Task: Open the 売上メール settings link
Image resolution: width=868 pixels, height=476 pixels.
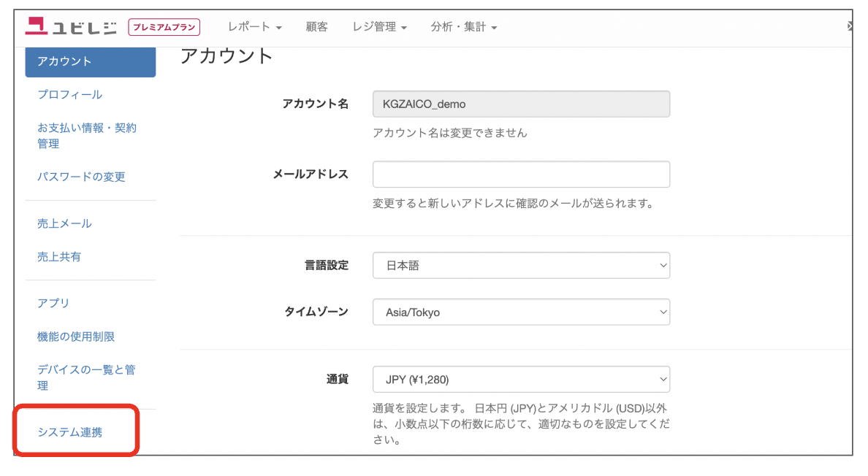Action: 65,223
